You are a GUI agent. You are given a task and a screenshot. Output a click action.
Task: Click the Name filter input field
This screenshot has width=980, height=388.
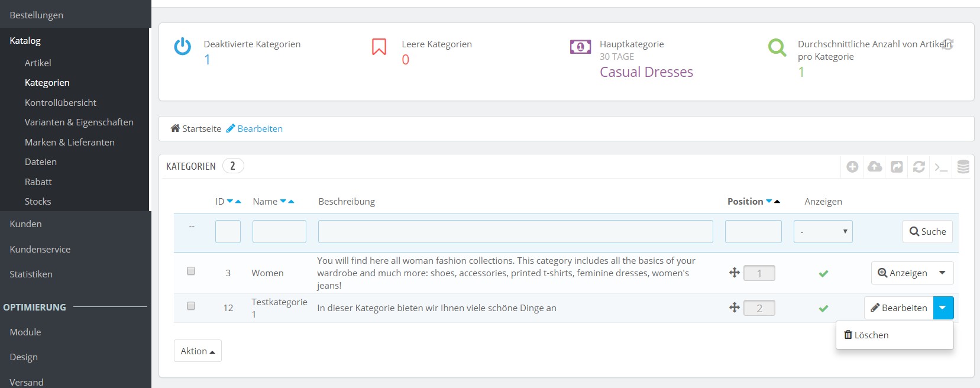pos(279,231)
